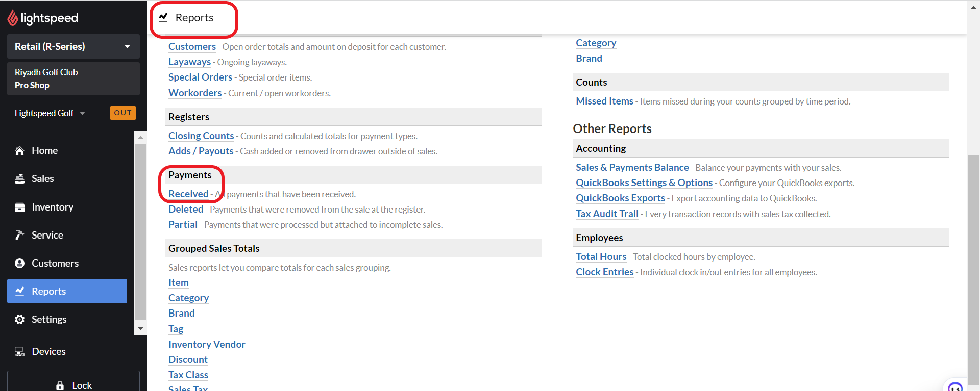The width and height of the screenshot is (980, 391).
Task: Click the Counts section heading
Action: [591, 82]
